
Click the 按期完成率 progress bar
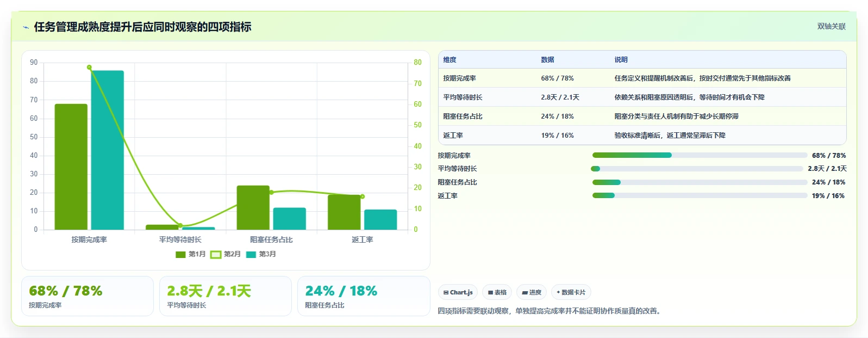pyautogui.click(x=700, y=156)
